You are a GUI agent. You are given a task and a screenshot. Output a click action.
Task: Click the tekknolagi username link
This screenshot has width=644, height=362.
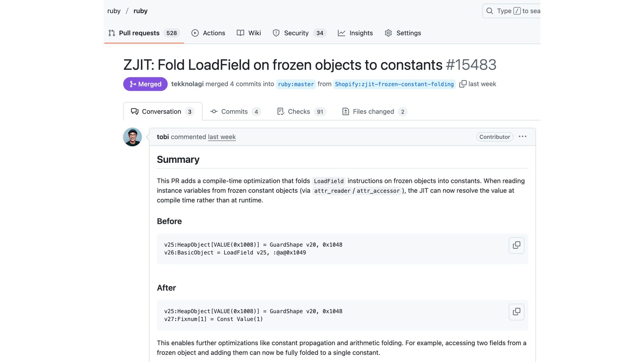click(187, 84)
